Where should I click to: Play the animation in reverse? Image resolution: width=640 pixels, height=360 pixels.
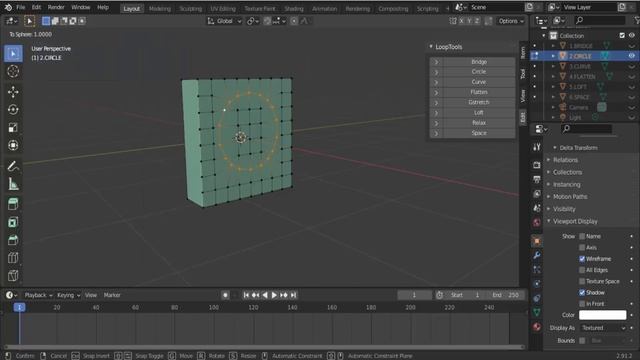(265, 295)
